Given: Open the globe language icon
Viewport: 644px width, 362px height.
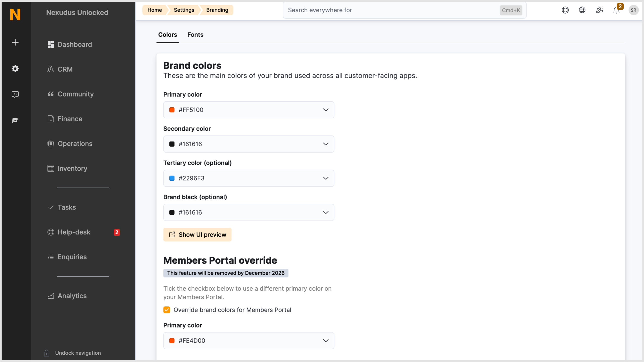Looking at the screenshot, I should [x=582, y=10].
